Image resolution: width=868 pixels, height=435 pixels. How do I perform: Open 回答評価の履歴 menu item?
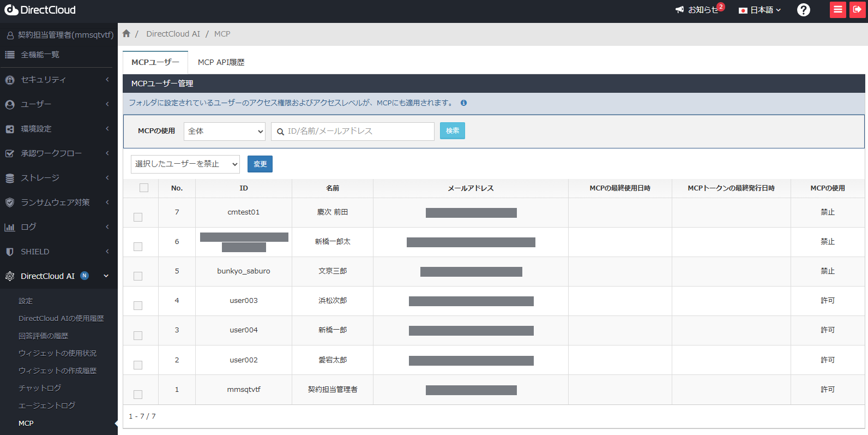coord(44,336)
